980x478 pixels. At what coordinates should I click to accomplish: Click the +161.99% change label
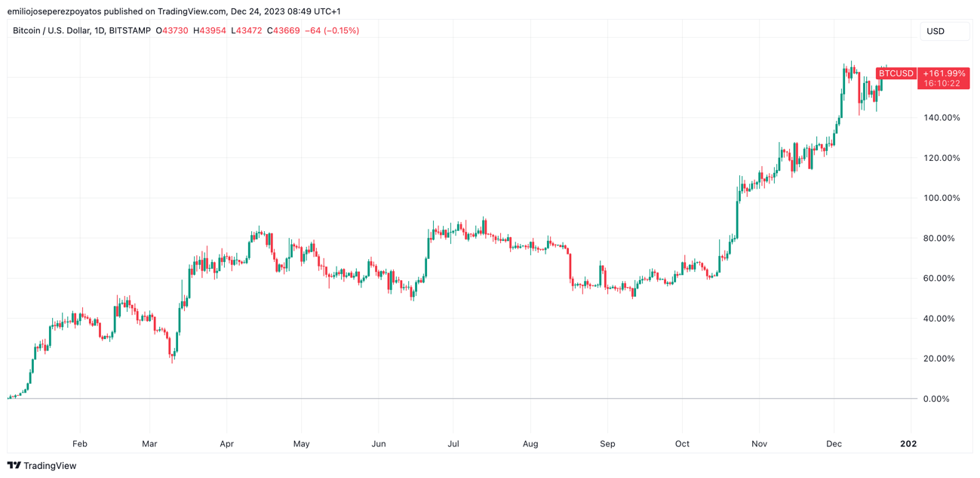coord(943,73)
